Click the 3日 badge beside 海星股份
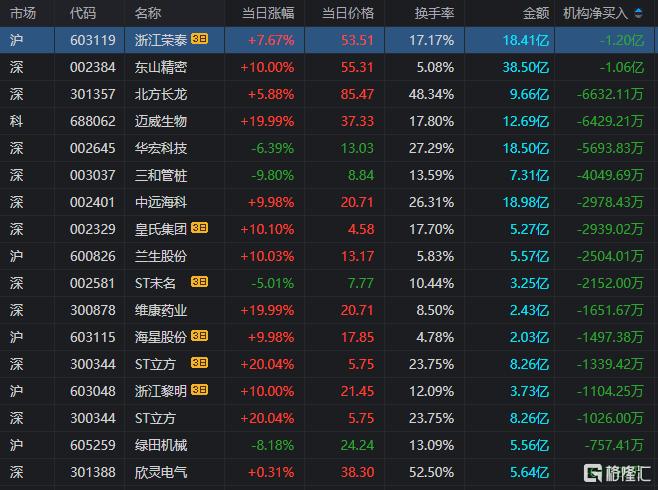 pos(199,336)
